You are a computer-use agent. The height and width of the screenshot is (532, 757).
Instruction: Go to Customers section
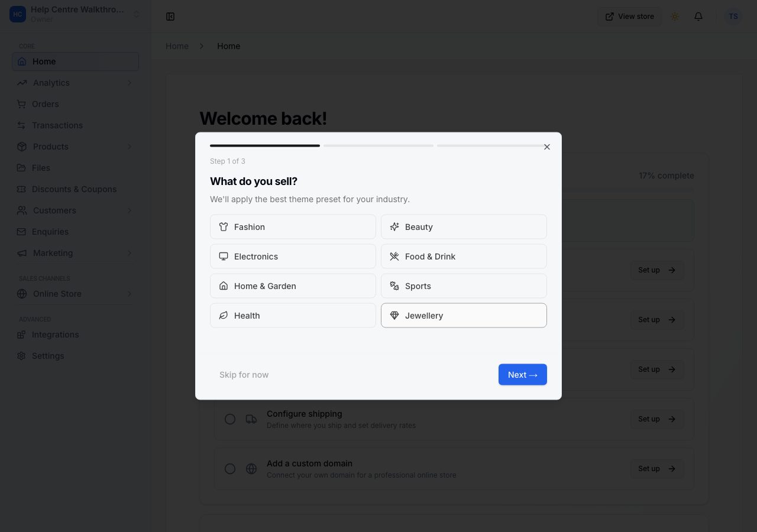[x=75, y=210]
